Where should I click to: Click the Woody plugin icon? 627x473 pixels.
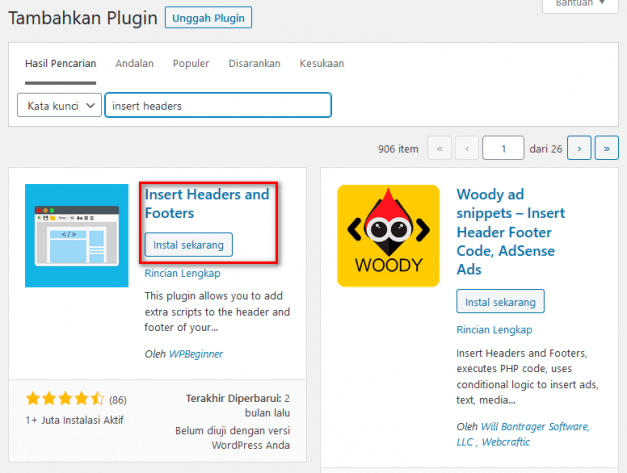coord(388,236)
